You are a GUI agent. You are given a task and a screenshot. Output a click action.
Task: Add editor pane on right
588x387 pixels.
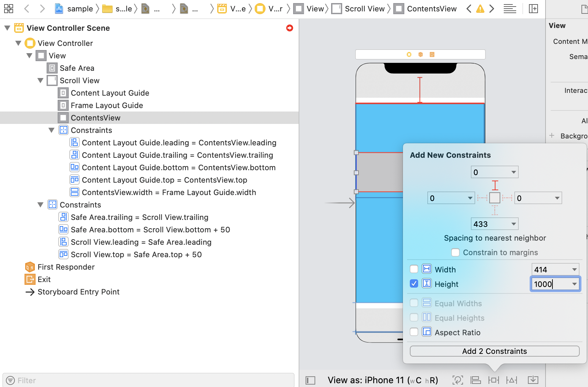click(533, 9)
